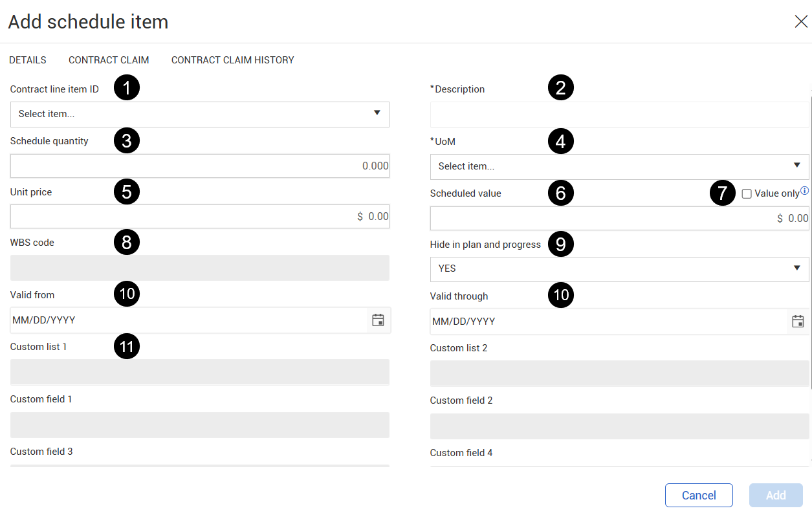The image size is (812, 515).
Task: Click the Valid from date field
Action: coord(188,320)
